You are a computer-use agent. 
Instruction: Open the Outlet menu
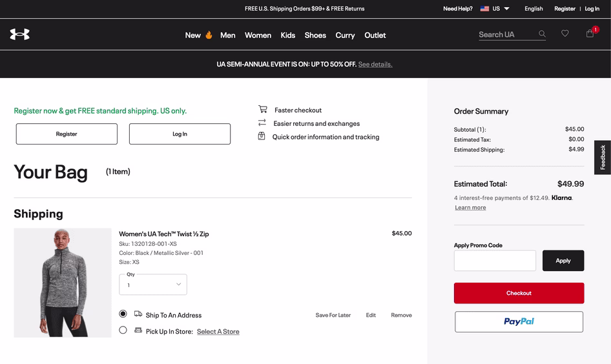click(375, 35)
